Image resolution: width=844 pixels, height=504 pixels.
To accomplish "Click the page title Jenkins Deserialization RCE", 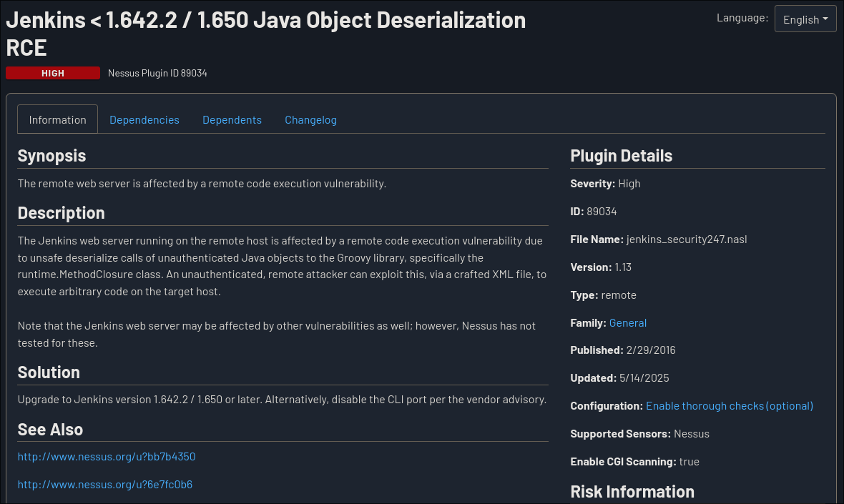I will 266,34.
